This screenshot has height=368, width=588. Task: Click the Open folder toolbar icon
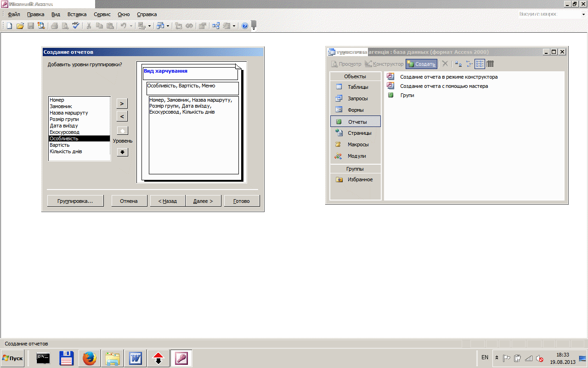coord(20,26)
